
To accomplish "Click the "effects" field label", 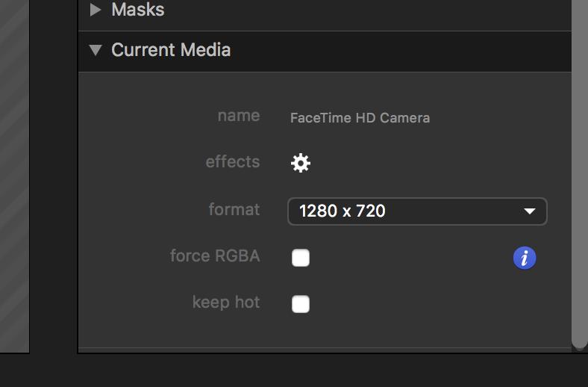I will 233,162.
